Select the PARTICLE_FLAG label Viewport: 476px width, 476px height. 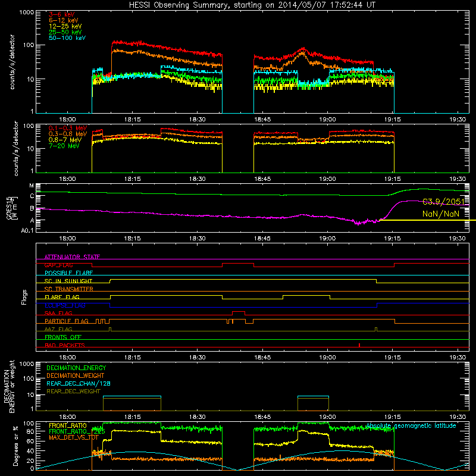(x=67, y=321)
